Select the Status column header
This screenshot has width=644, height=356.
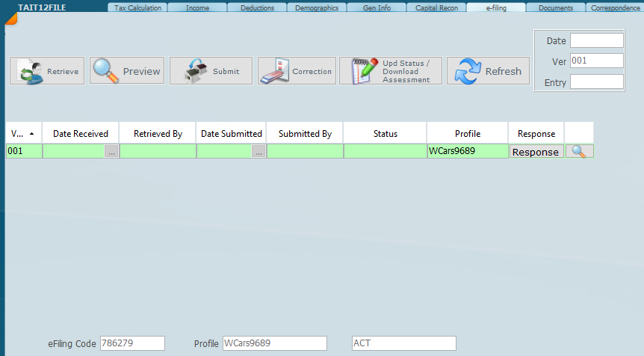tap(385, 133)
